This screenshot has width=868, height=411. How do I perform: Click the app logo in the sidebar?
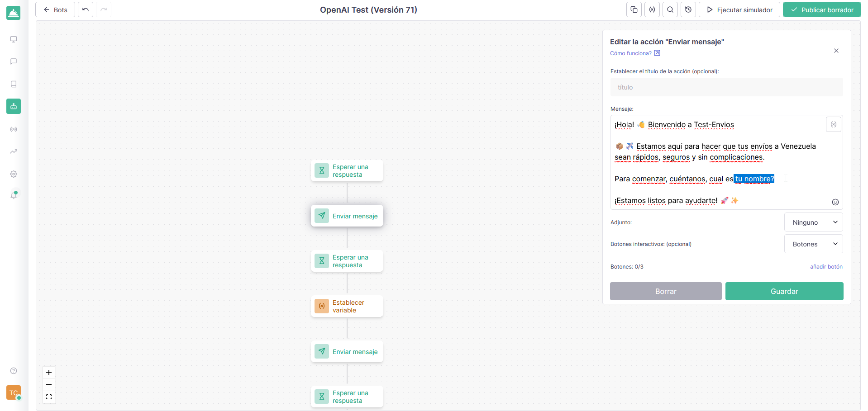[x=14, y=13]
